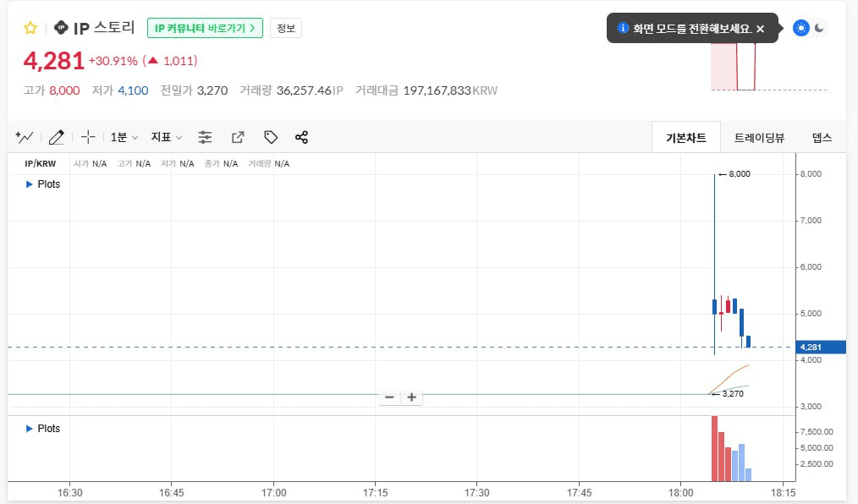Select the pencil drawing tool

57,137
